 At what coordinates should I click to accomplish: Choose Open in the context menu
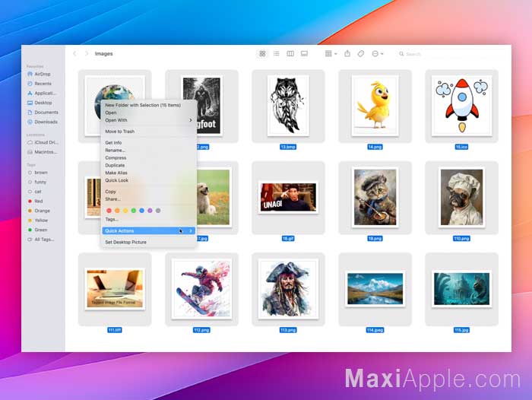tap(149, 113)
